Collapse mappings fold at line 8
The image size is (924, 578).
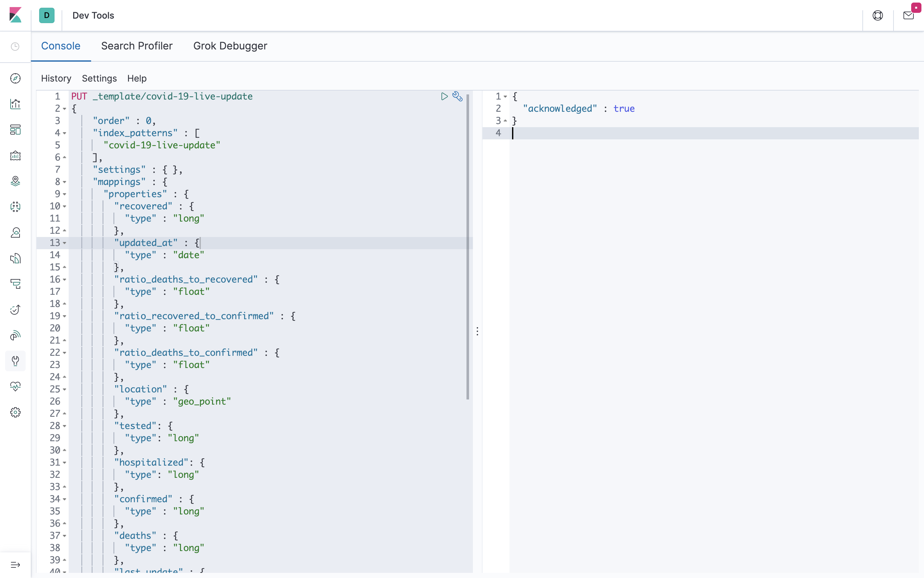pyautogui.click(x=64, y=182)
